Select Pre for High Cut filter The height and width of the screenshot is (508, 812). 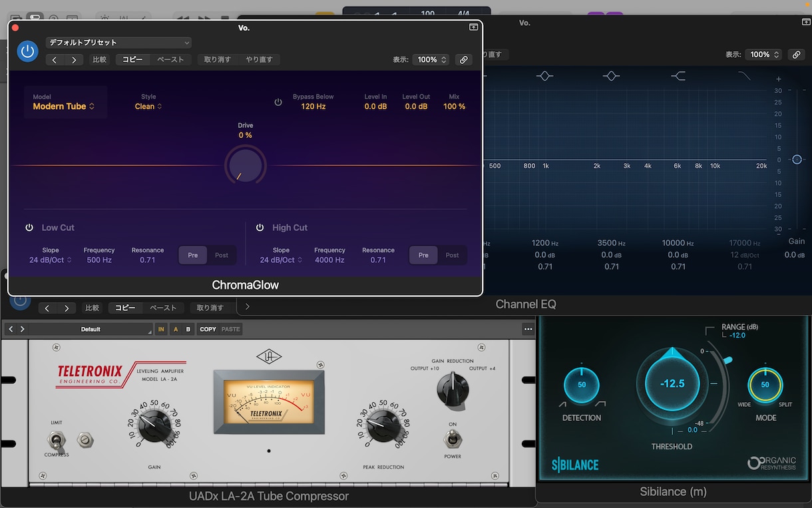(x=423, y=255)
